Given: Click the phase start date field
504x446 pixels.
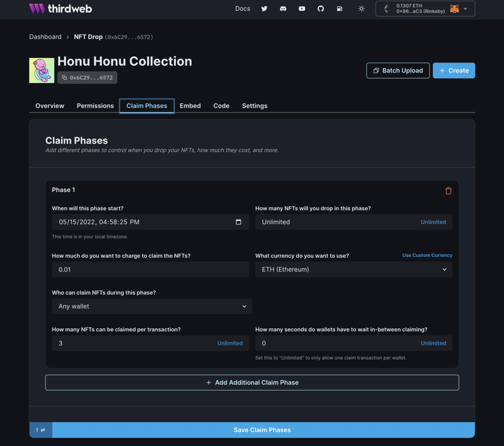Looking at the screenshot, I should pyautogui.click(x=151, y=222).
